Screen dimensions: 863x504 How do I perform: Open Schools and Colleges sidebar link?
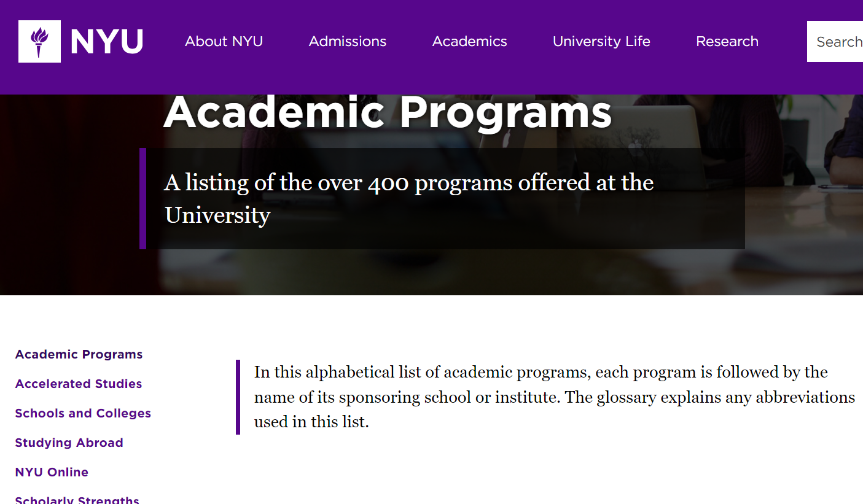pos(83,413)
